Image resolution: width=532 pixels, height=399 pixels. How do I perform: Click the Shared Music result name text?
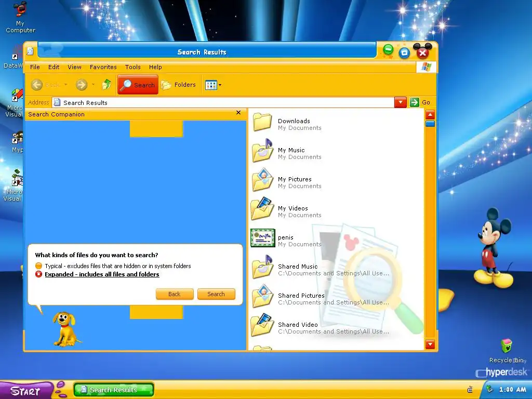(x=298, y=267)
